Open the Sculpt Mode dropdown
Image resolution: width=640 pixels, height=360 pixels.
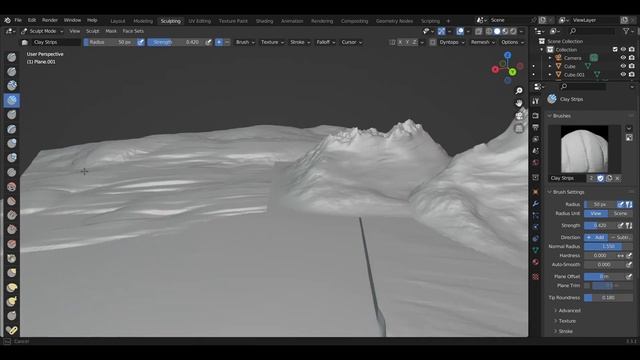coord(42,31)
